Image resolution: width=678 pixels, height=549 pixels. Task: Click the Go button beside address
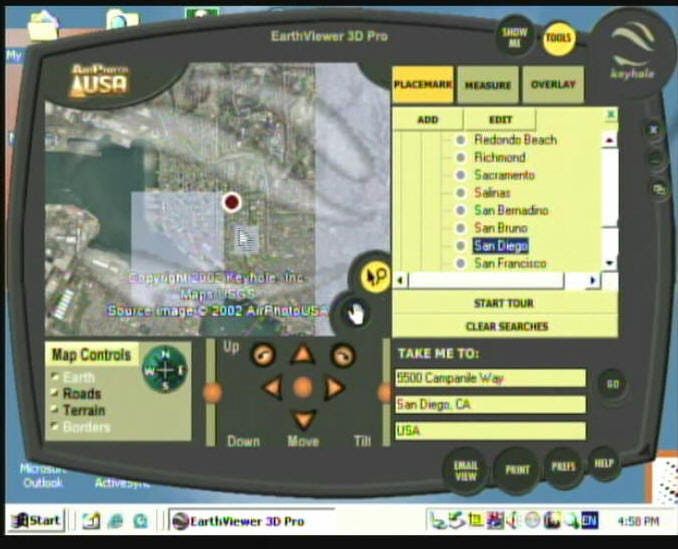point(612,384)
